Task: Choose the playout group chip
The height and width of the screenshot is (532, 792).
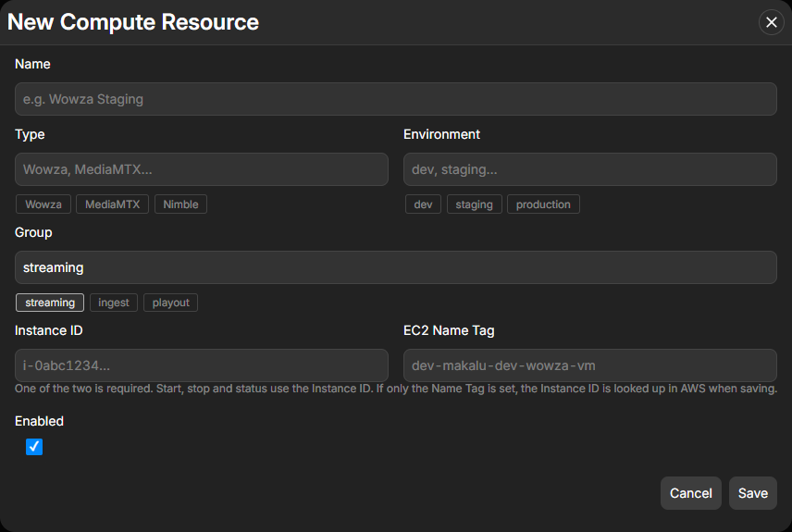Action: pyautogui.click(x=171, y=303)
